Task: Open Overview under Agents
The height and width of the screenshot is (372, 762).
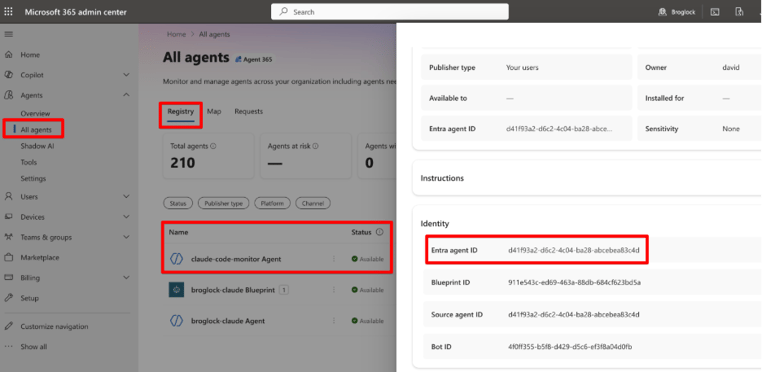Action: pos(35,113)
